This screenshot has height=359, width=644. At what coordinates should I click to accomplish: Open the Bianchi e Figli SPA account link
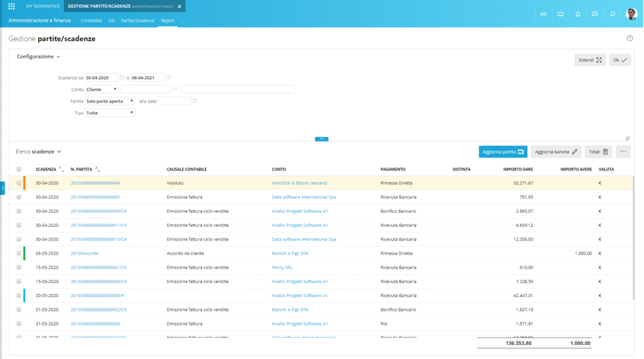coord(290,254)
